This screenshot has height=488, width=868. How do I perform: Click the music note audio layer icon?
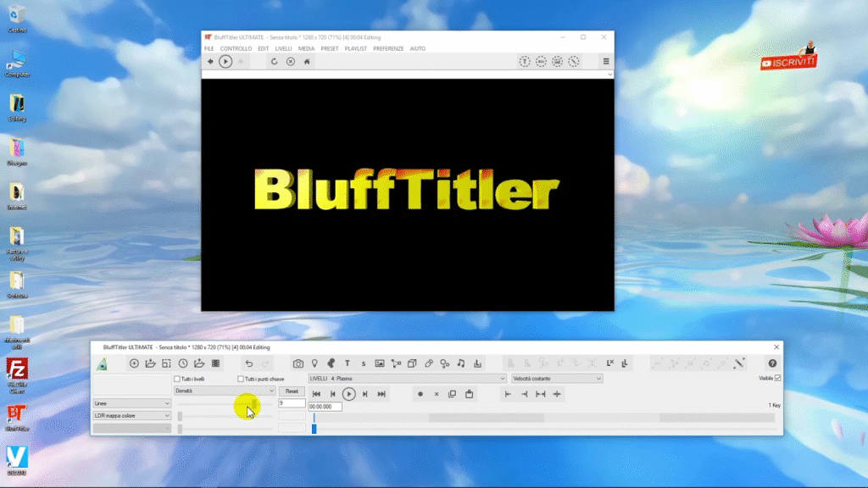pos(461,363)
